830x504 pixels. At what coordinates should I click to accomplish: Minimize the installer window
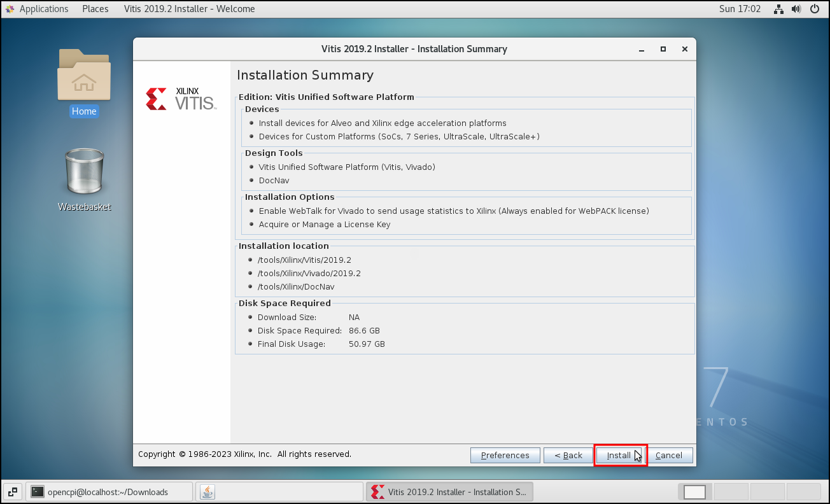642,49
